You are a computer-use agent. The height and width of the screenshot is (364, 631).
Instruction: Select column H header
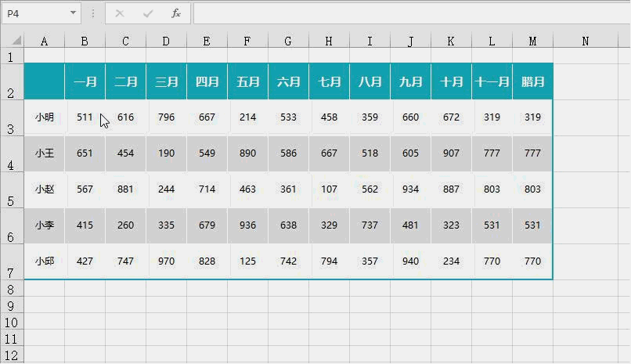329,41
